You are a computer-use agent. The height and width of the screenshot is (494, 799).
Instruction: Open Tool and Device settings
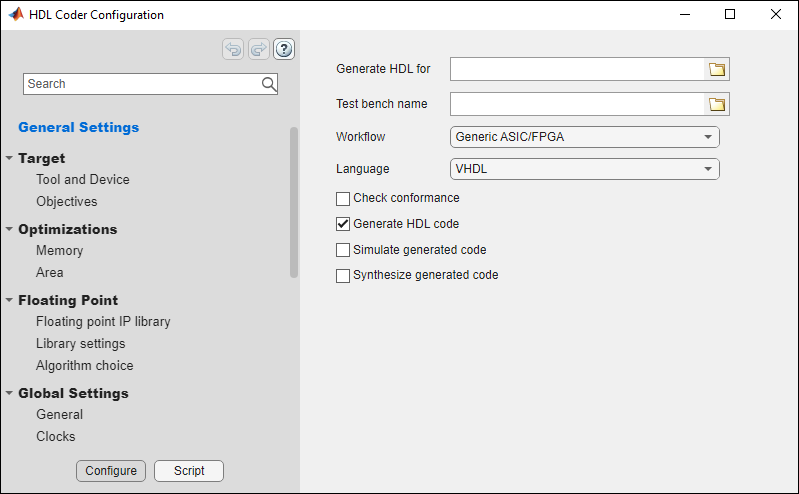(83, 179)
